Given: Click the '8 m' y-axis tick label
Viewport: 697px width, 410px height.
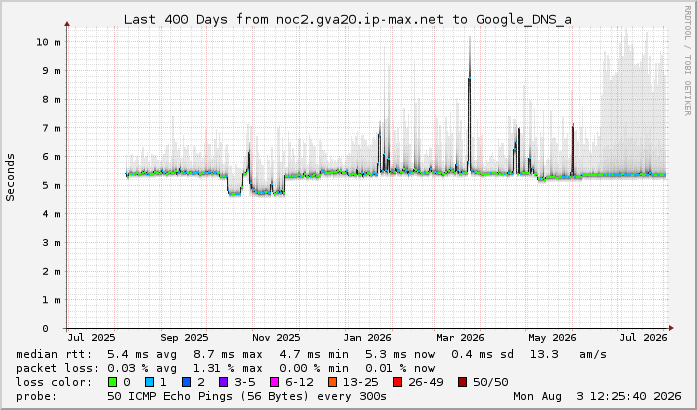Looking at the screenshot, I should pos(52,99).
